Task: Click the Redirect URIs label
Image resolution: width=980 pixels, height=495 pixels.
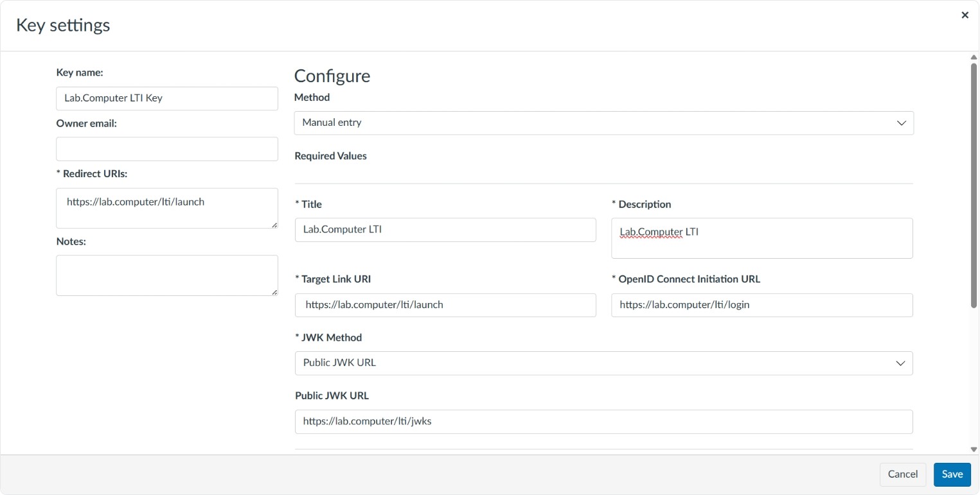Action: point(92,174)
